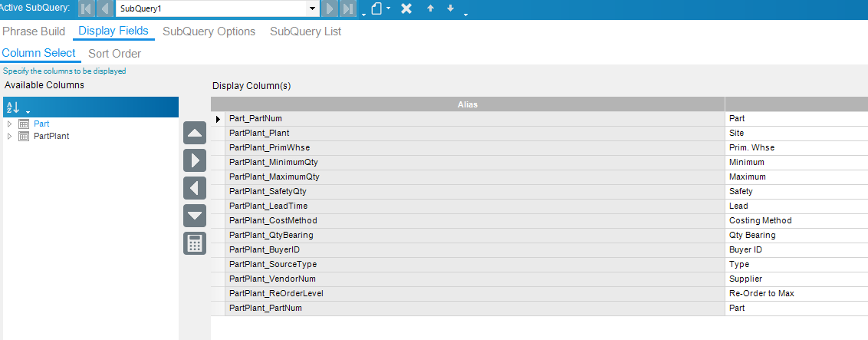Go to the first subquery
This screenshot has height=340, width=868.
pyautogui.click(x=87, y=9)
